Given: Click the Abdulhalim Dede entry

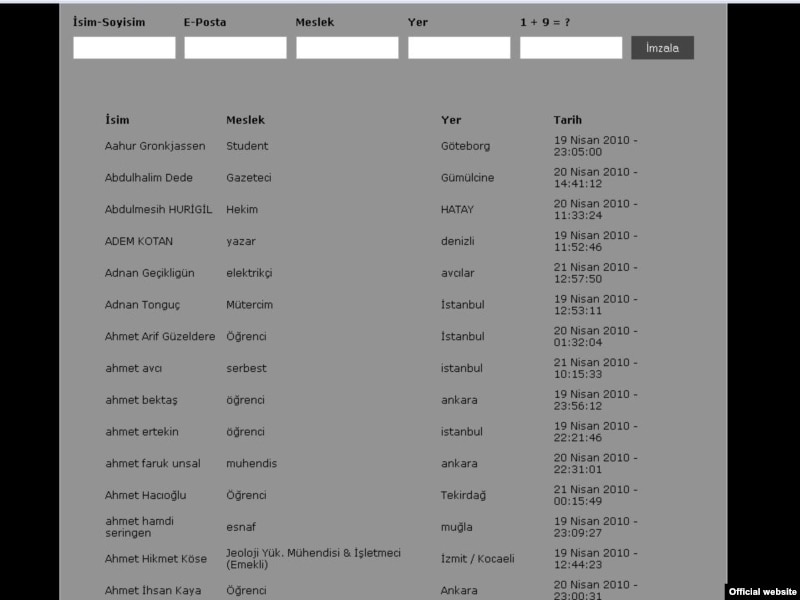Looking at the screenshot, I should tap(148, 178).
